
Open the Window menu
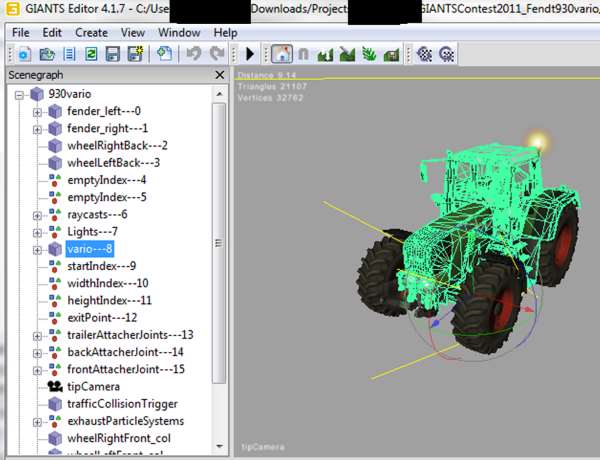coord(179,33)
